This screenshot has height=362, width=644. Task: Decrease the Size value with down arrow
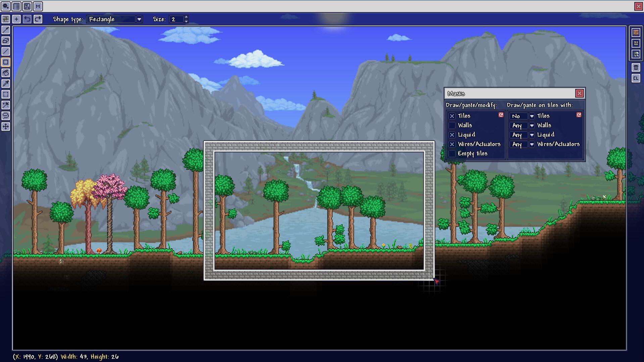pos(186,21)
